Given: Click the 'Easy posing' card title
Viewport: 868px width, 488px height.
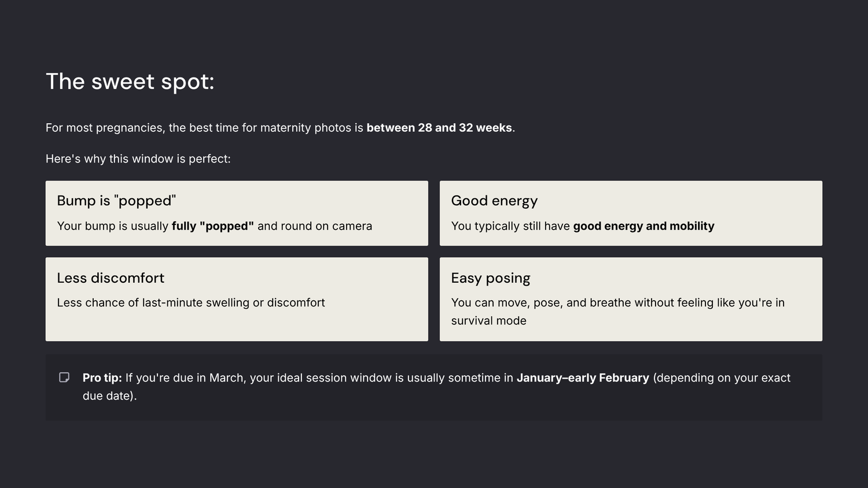Looking at the screenshot, I should tap(491, 278).
